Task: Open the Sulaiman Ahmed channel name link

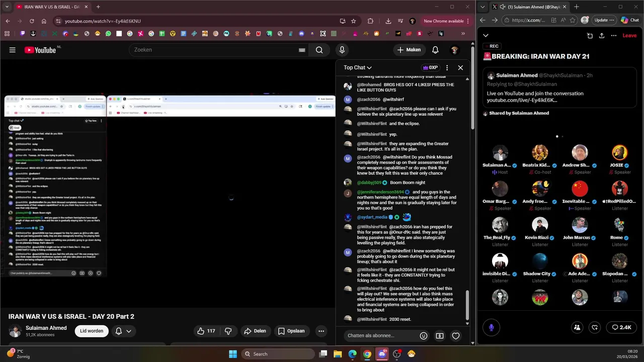Action: (x=46, y=328)
